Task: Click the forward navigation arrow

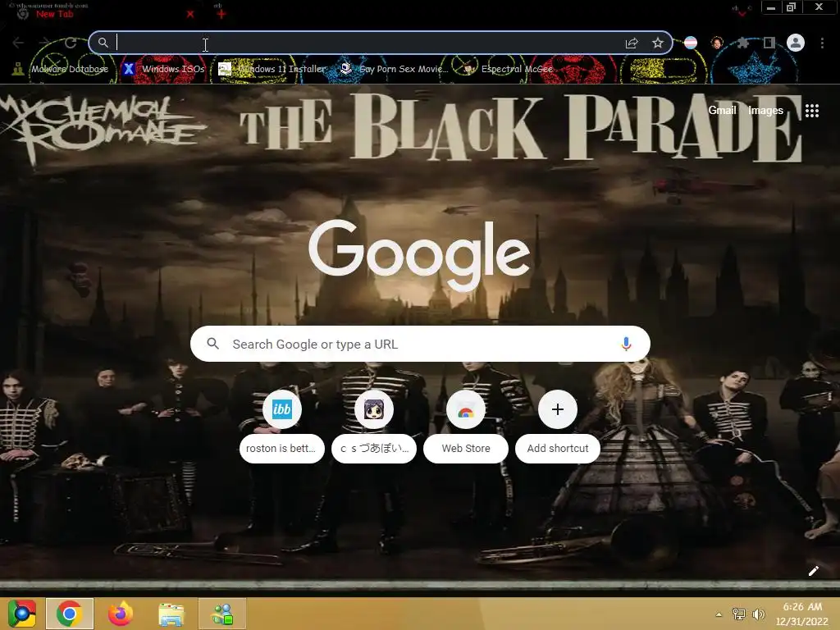Action: 44,43
